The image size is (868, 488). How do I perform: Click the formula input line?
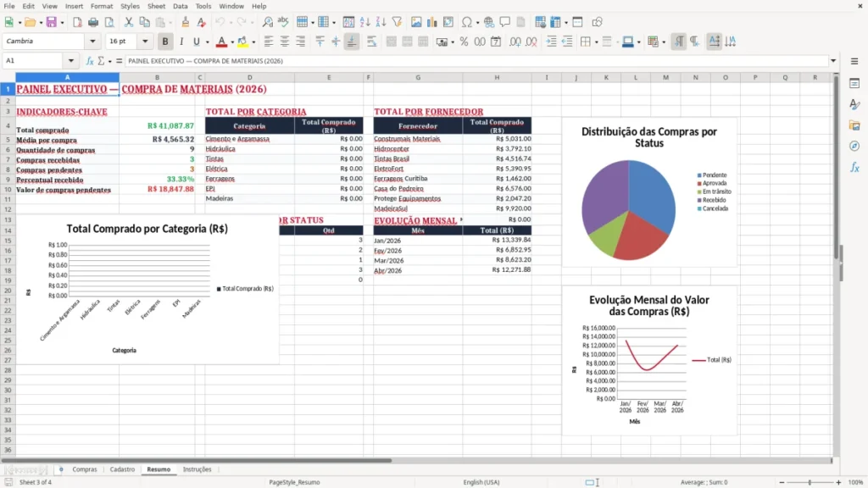coord(476,61)
